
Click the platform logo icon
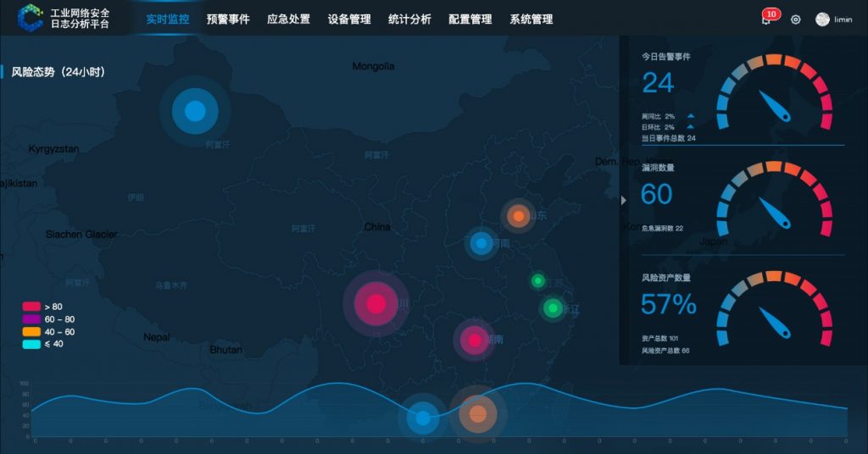(30, 19)
